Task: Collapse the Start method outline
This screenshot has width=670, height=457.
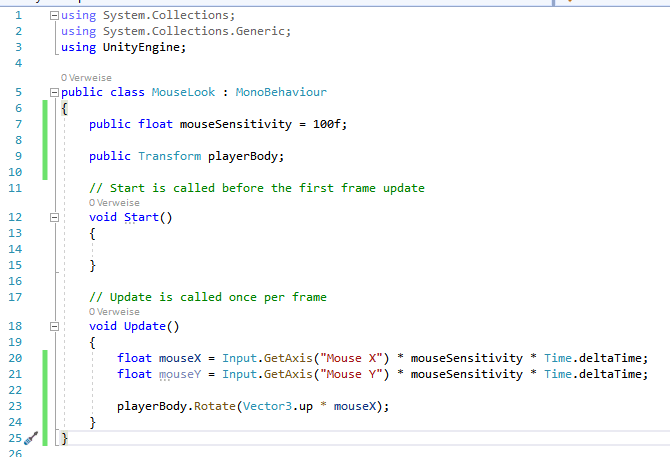Action: [53, 217]
